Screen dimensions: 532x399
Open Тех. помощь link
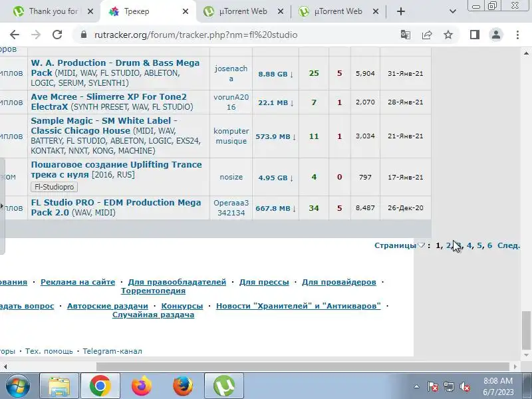pos(49,351)
